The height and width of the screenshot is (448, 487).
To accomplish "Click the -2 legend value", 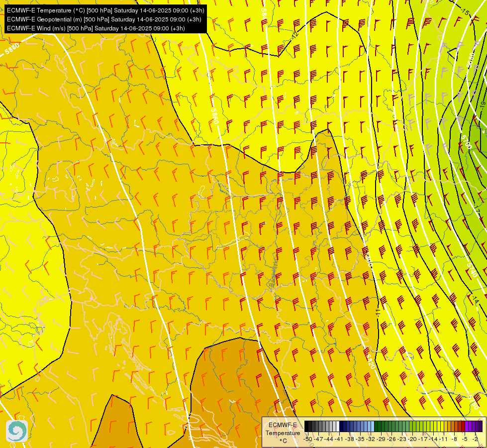I will [x=476, y=439].
